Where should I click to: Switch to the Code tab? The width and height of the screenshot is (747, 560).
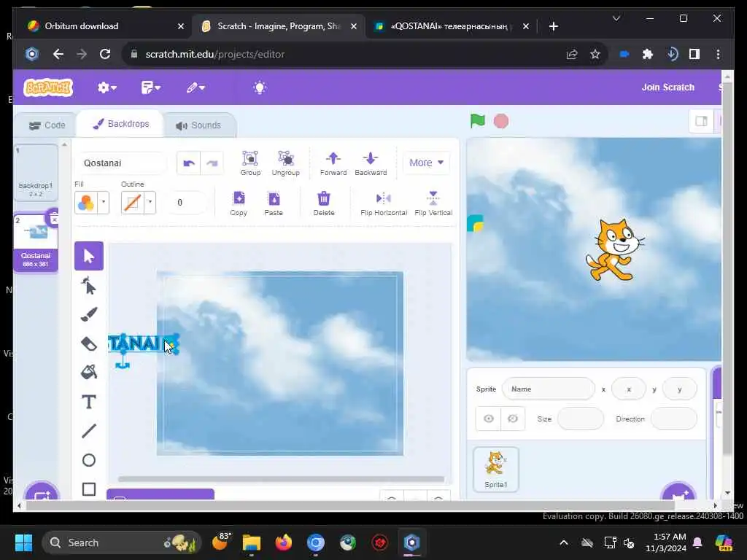point(47,125)
